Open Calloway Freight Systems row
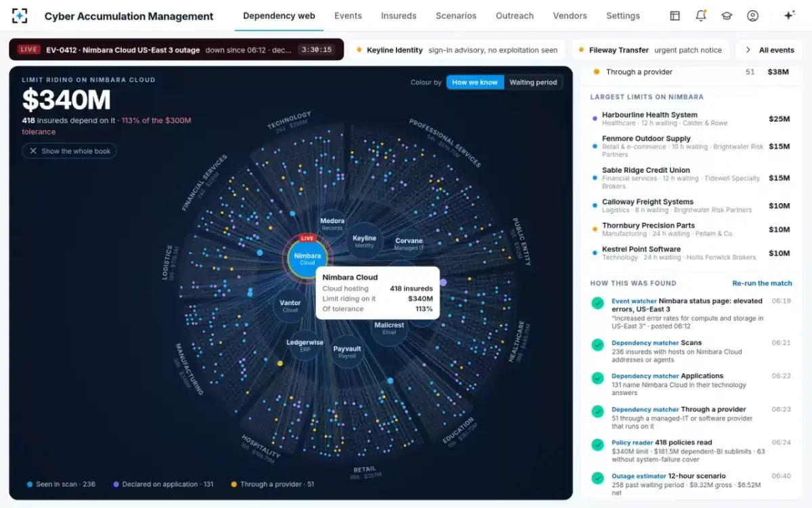 690,206
